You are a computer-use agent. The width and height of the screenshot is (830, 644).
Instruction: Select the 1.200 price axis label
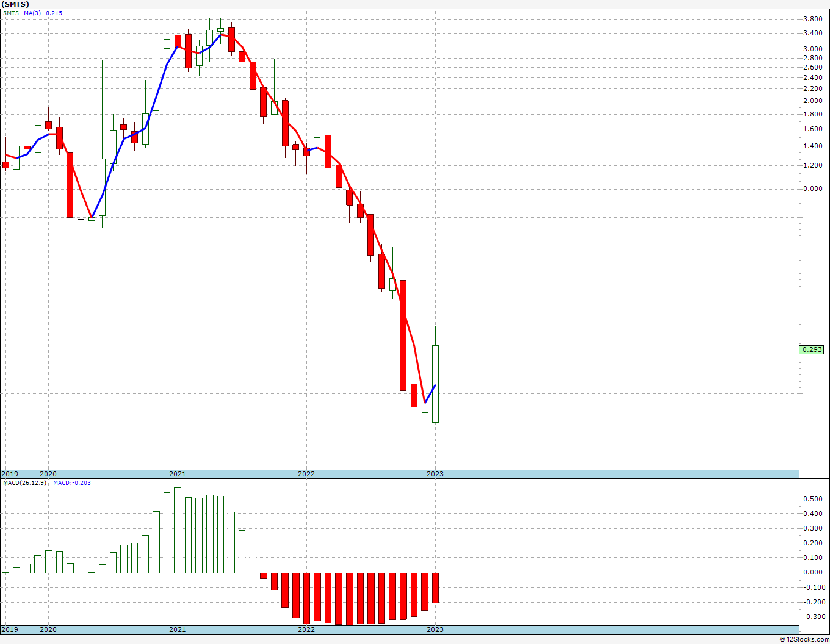[x=812, y=165]
